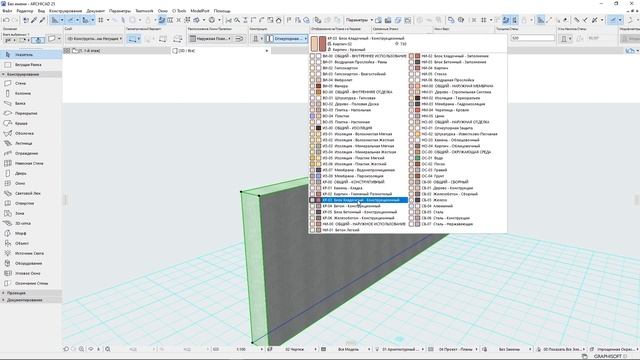Viewport: 640px width, 360px height.
Task: Click the reddish-brown surface swatch at popup top
Action: click(322, 43)
